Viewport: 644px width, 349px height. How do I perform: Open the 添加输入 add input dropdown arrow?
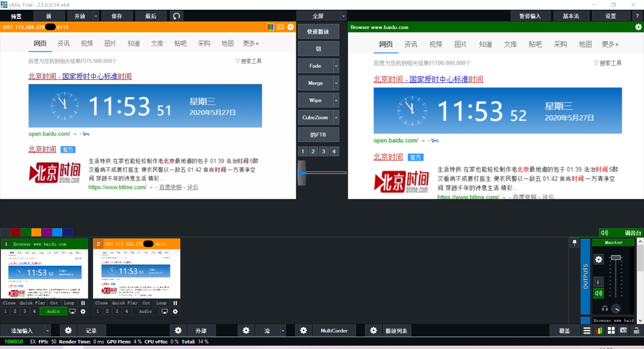(x=47, y=331)
